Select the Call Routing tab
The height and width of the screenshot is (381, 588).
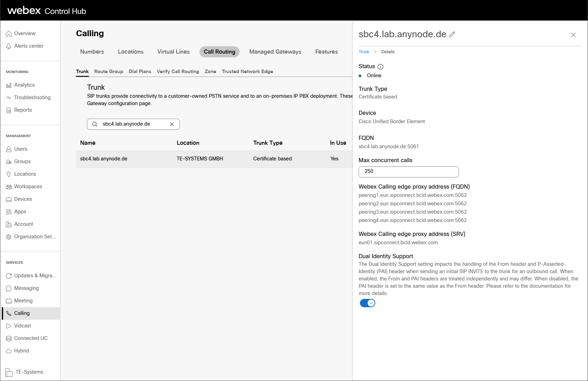(x=219, y=52)
